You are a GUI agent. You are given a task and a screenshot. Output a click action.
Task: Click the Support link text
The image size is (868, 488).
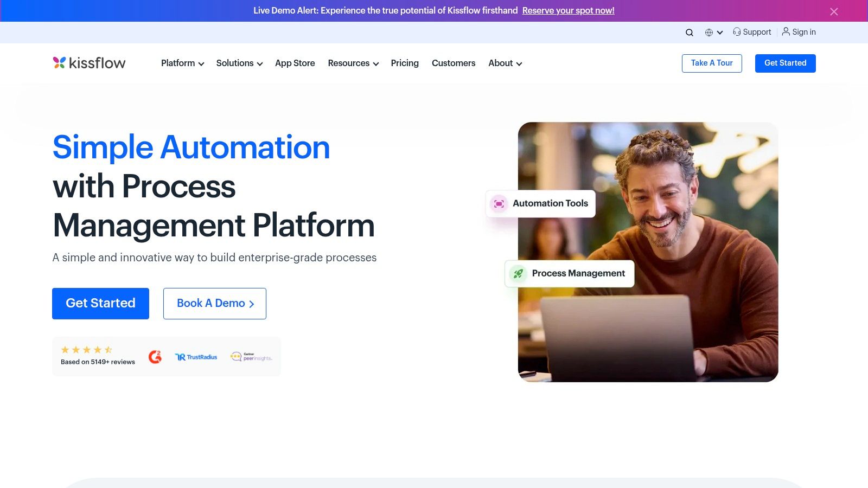[x=757, y=32]
